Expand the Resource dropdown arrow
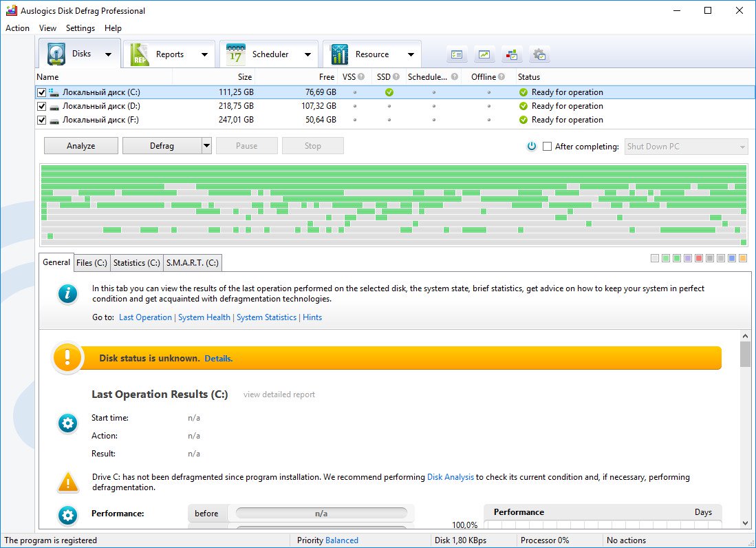The height and width of the screenshot is (548, 756). 411,54
